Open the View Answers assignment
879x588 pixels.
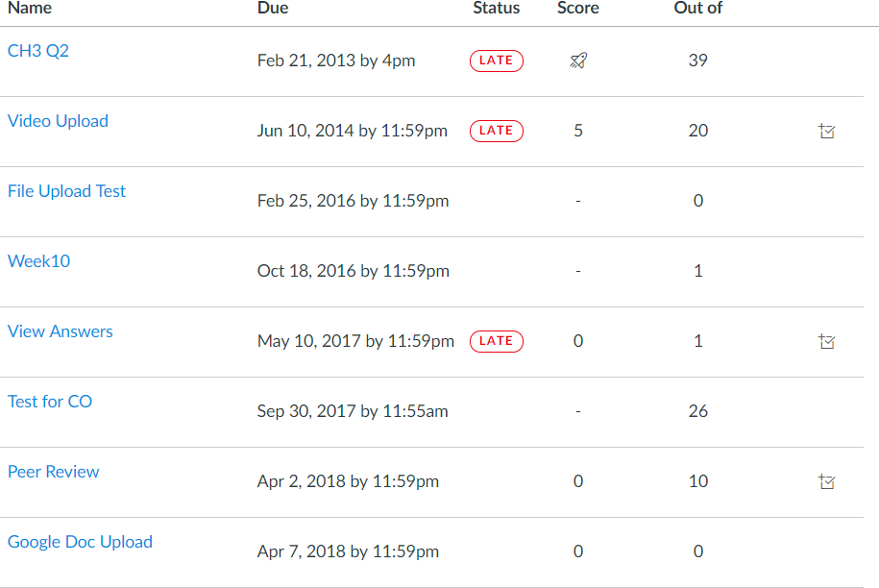coord(60,331)
